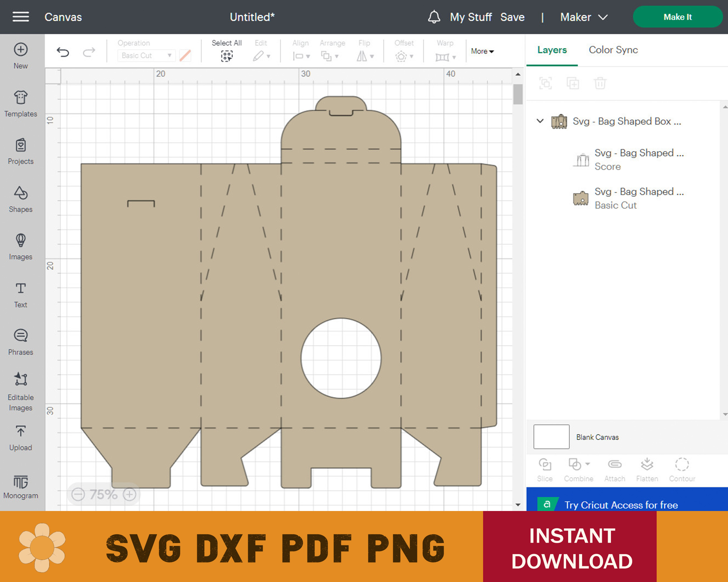The image size is (728, 582).
Task: Click the Save link
Action: [512, 17]
